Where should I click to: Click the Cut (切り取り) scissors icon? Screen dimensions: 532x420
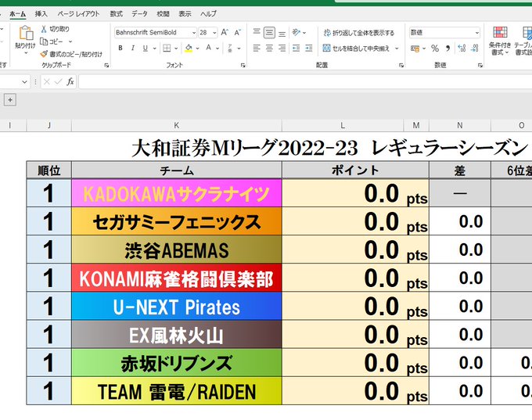[44, 29]
